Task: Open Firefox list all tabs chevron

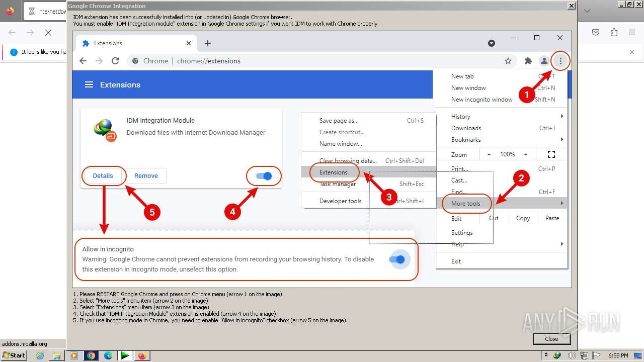Action: tap(587, 11)
